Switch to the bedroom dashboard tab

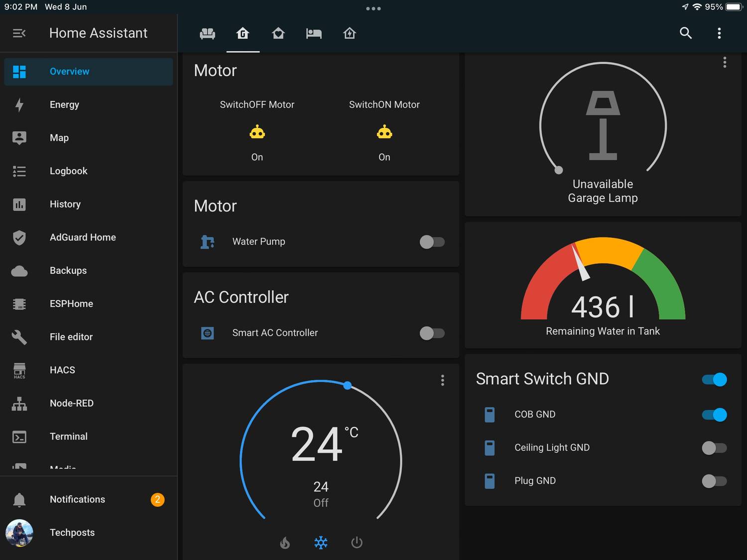pyautogui.click(x=314, y=33)
